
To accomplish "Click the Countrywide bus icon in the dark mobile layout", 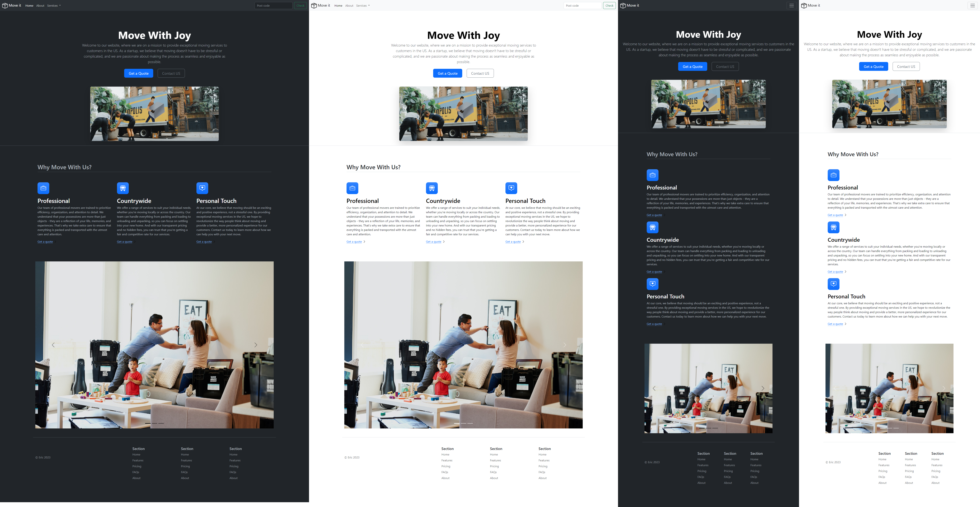I will [x=652, y=227].
